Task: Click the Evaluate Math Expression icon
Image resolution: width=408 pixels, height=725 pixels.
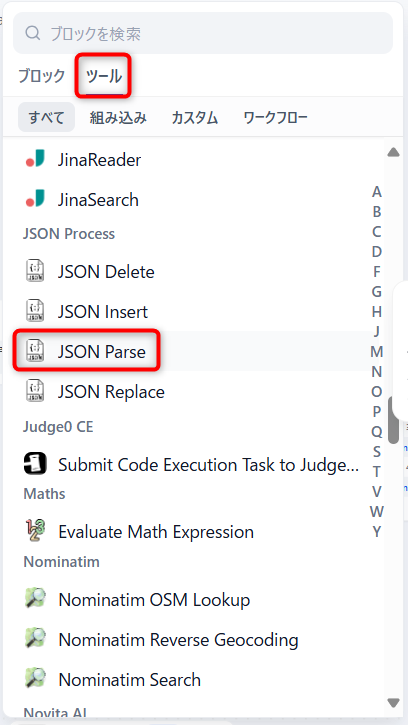Action: [35, 531]
